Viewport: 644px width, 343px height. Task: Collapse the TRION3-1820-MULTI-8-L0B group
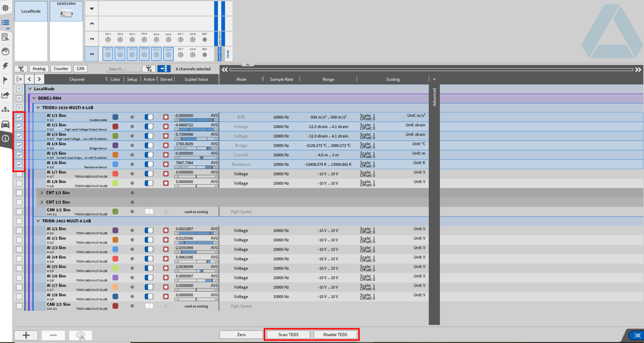tap(38, 108)
